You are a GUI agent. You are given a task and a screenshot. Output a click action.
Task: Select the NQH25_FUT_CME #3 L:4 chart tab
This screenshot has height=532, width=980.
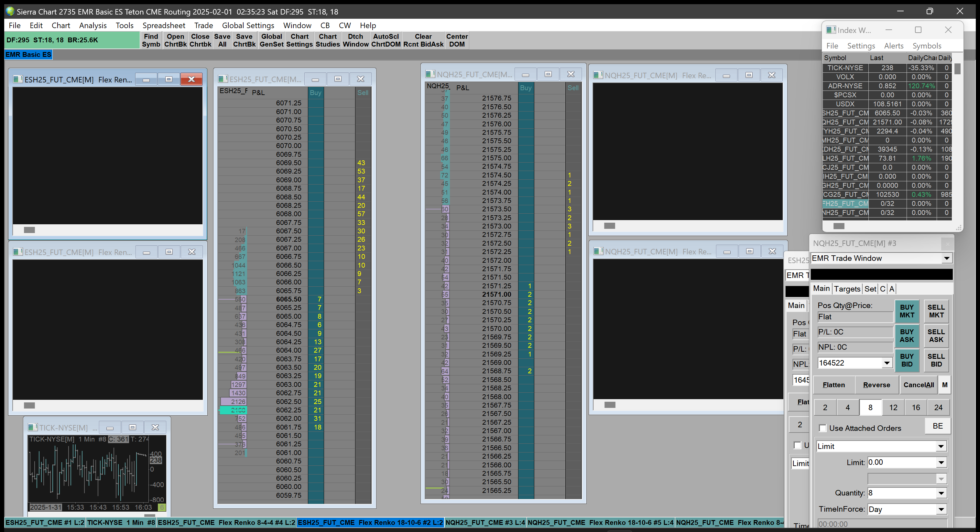485,523
